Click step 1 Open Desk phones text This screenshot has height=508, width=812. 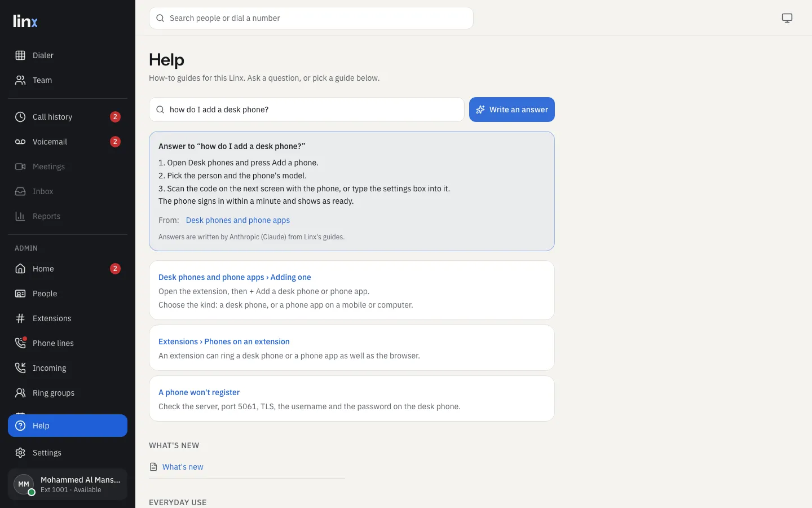point(239,163)
